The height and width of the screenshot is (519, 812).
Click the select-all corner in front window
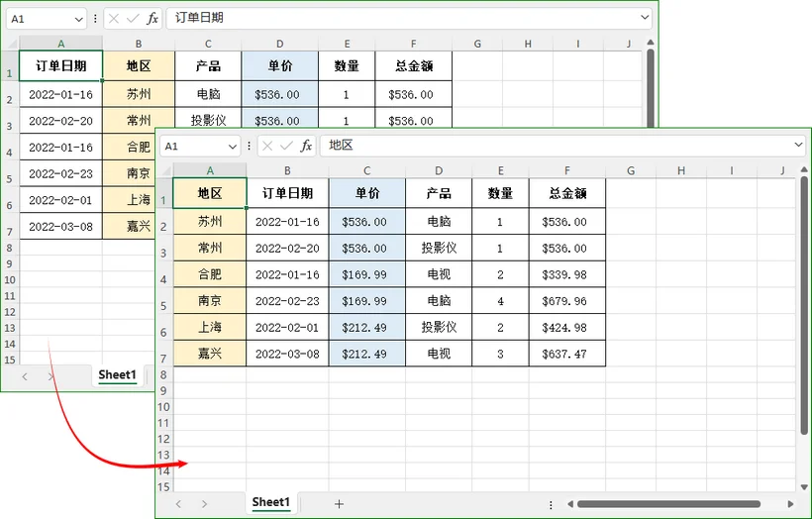(x=164, y=170)
